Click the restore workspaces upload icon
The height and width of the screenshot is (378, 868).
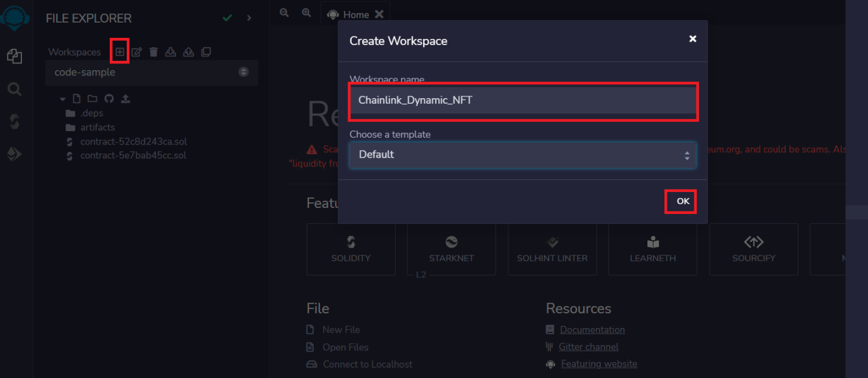pos(188,52)
